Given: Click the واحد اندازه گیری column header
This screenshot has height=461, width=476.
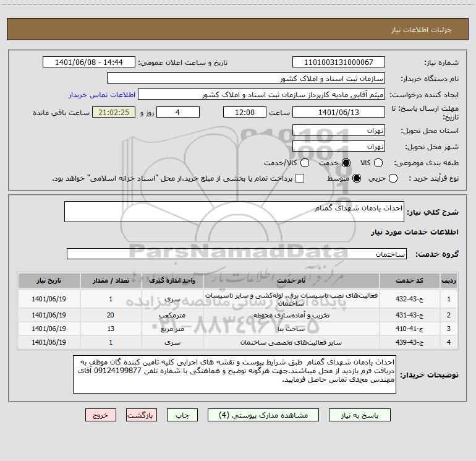Looking at the screenshot, I should pos(172,280).
